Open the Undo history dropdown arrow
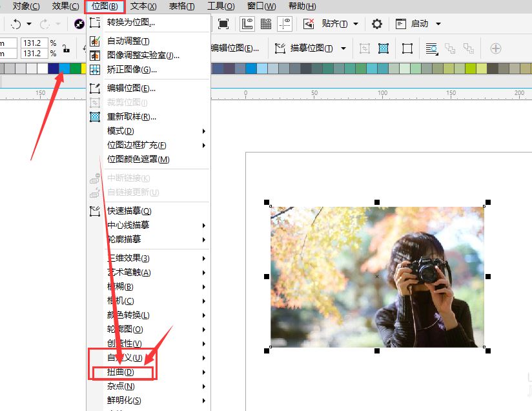 point(30,24)
